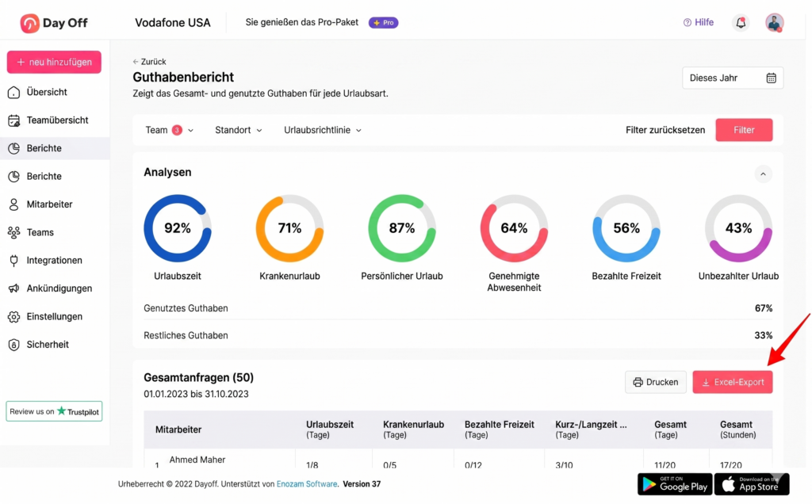Click the Excel-Export button
The height and width of the screenshot is (504, 812).
[x=732, y=382]
